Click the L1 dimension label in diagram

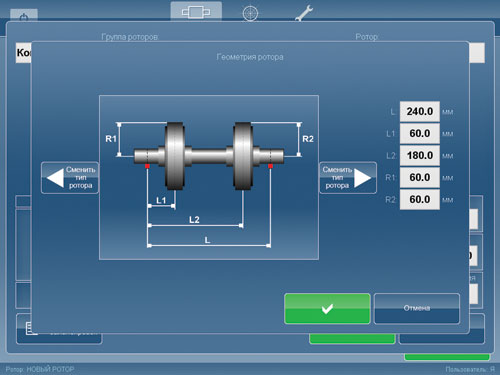[x=161, y=200]
